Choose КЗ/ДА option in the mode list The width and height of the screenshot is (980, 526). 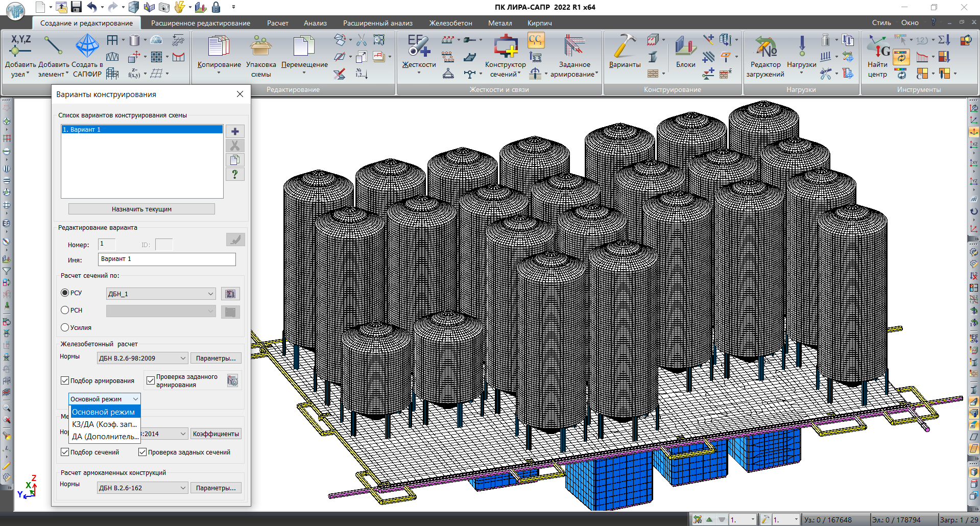pos(105,424)
